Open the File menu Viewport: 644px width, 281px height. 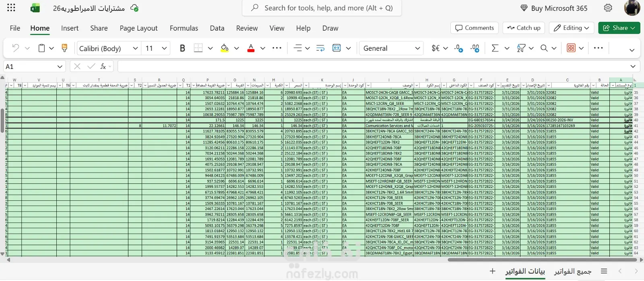tap(15, 28)
